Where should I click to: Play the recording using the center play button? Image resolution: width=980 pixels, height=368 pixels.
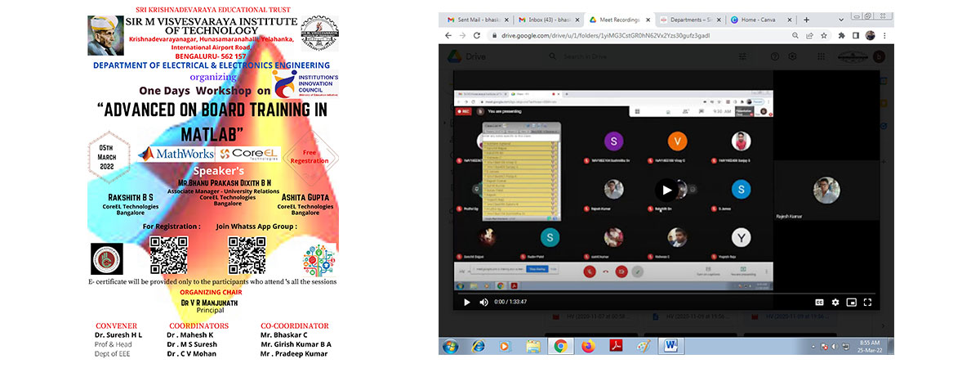click(x=666, y=190)
